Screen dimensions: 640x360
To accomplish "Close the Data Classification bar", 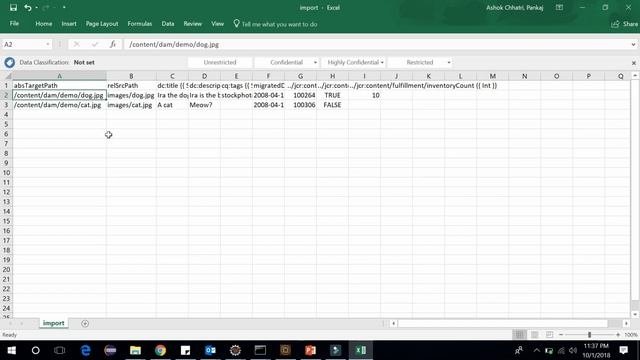I will pos(633,63).
